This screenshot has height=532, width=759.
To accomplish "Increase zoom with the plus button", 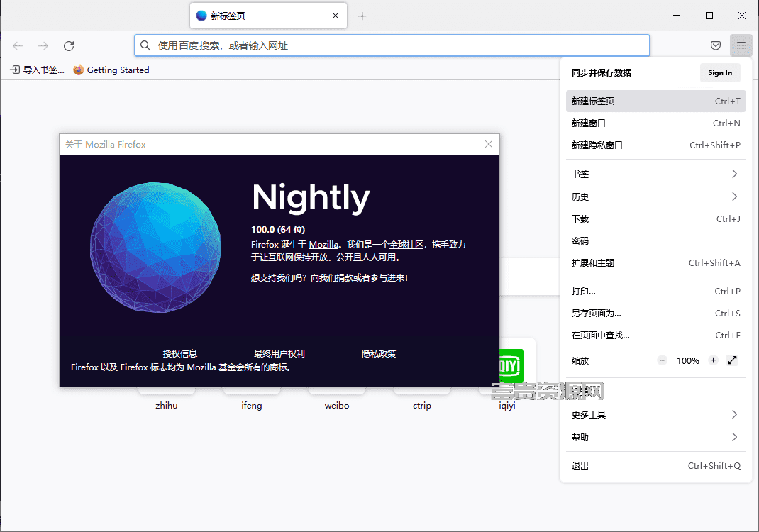I will (x=713, y=360).
